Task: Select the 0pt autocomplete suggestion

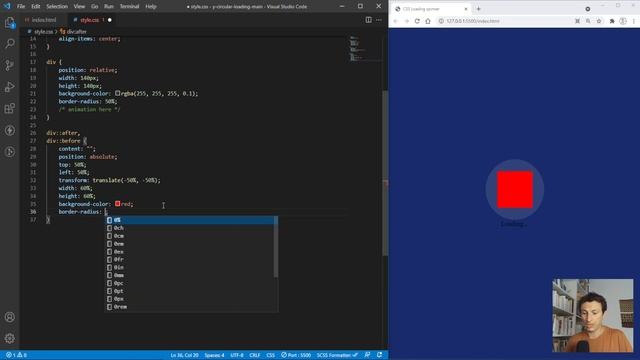Action: (x=190, y=291)
